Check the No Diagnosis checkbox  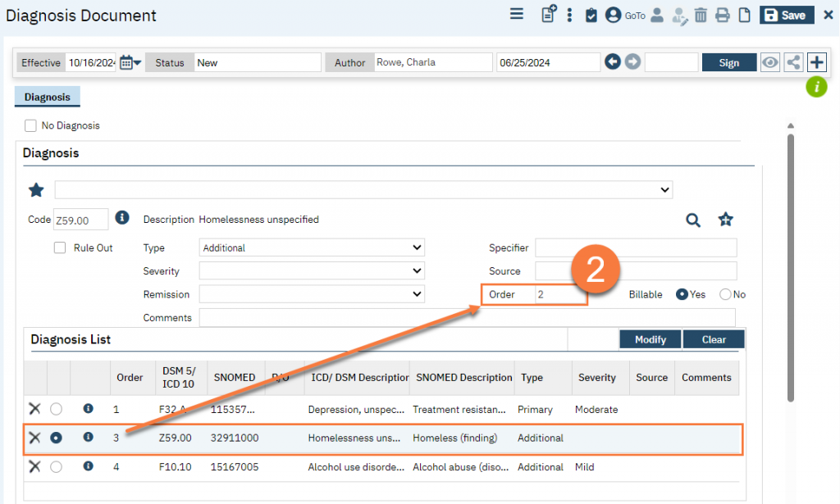[31, 125]
